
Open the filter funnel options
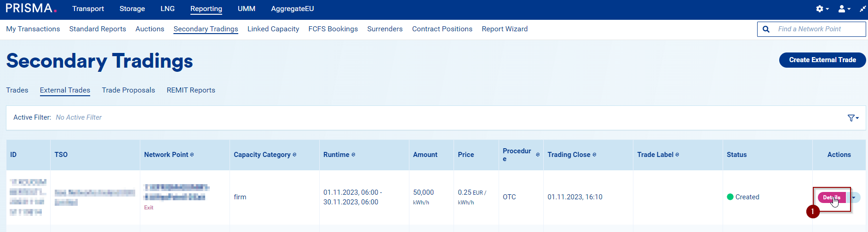point(853,118)
